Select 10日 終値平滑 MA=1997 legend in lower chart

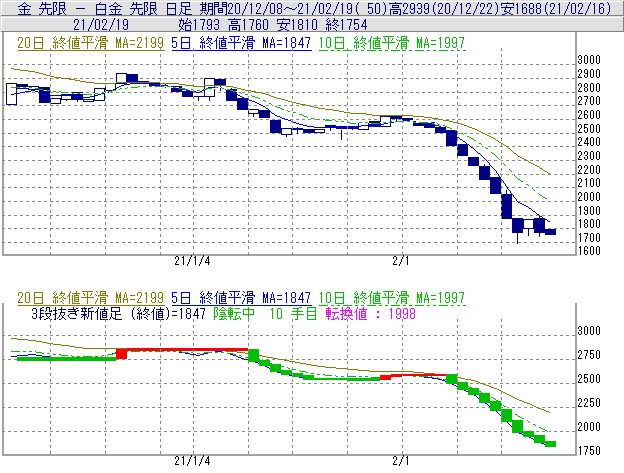coord(392,298)
